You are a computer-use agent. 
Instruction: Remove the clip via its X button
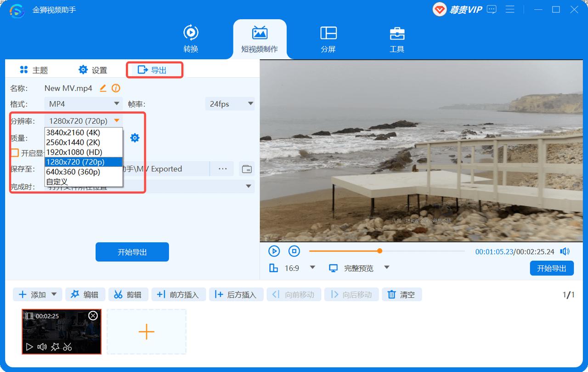(x=93, y=315)
